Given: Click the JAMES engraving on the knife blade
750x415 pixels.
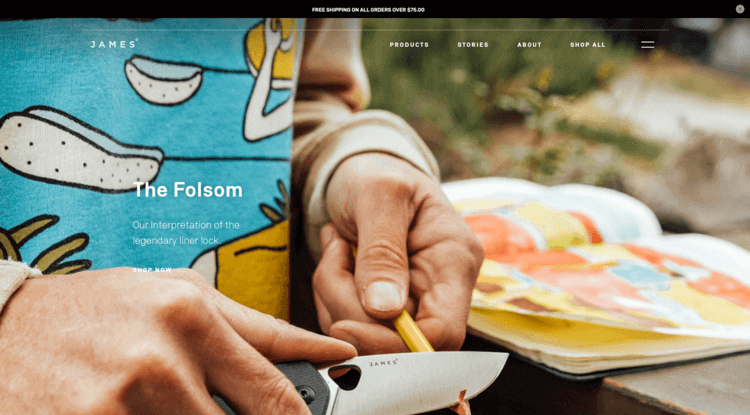Looking at the screenshot, I should [383, 363].
